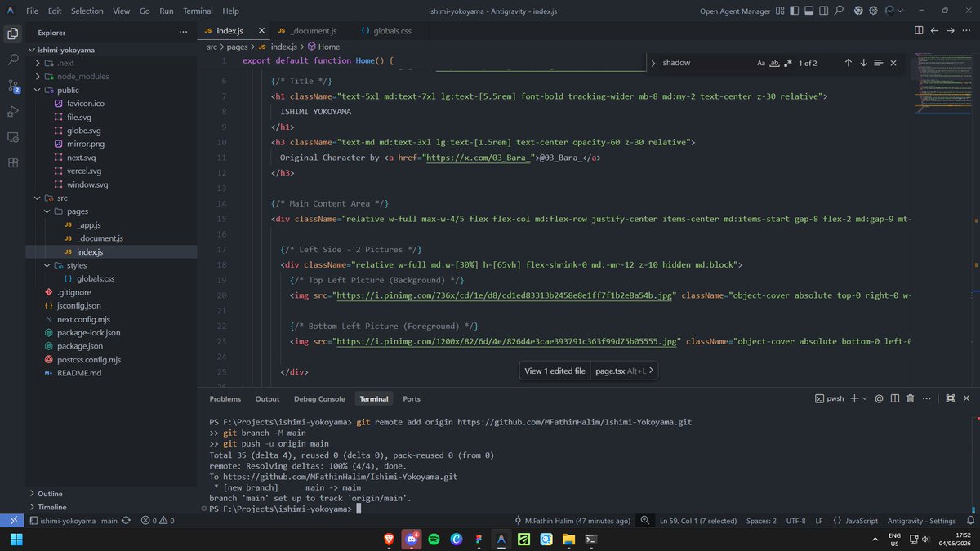Open the Remote Explorer activity bar icon
The width and height of the screenshot is (980, 551).
[12, 136]
